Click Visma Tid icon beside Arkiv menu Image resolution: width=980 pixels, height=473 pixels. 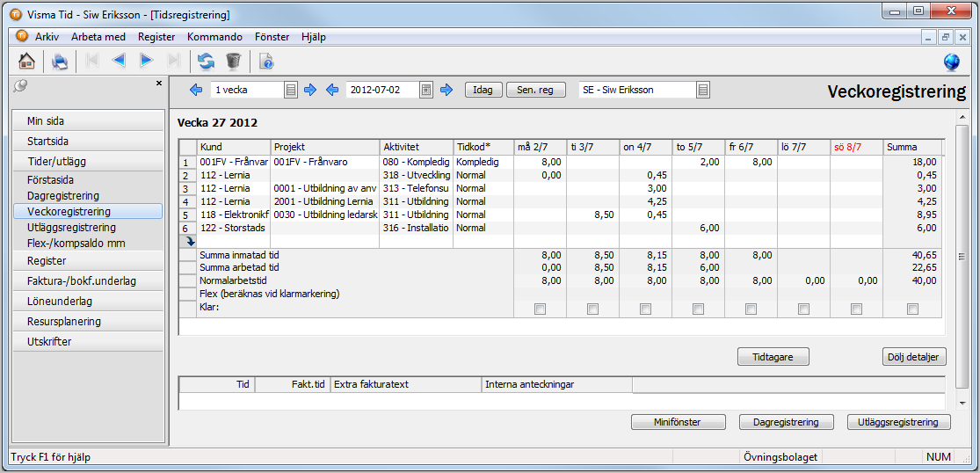coord(21,36)
